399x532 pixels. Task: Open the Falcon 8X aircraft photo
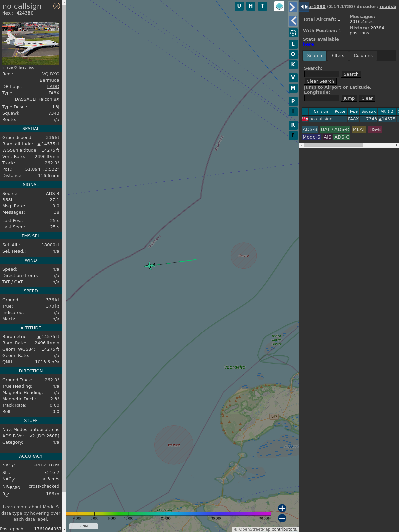click(x=31, y=44)
